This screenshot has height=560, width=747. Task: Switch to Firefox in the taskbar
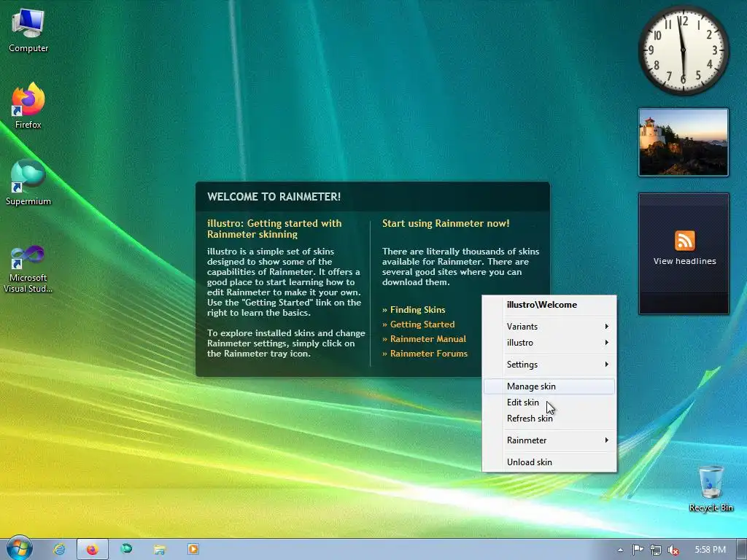pos(93,549)
